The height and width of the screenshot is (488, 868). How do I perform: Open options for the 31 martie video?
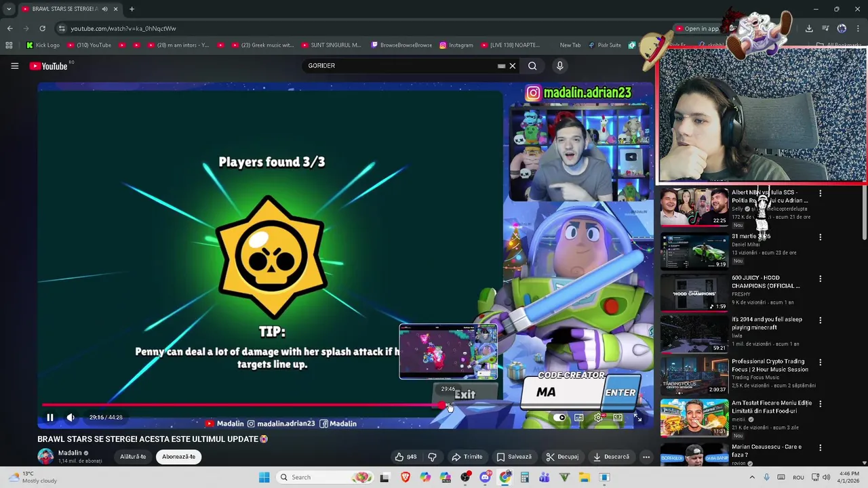pyautogui.click(x=820, y=237)
